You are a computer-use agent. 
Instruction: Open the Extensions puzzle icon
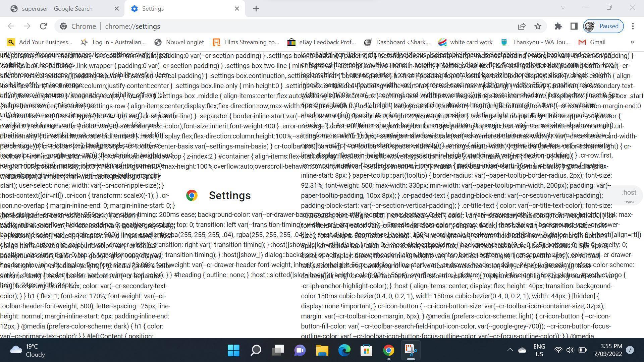point(558,26)
